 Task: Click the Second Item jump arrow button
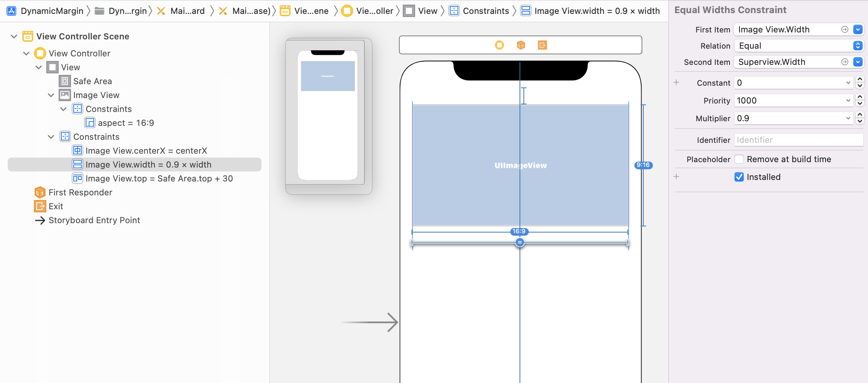pos(845,62)
